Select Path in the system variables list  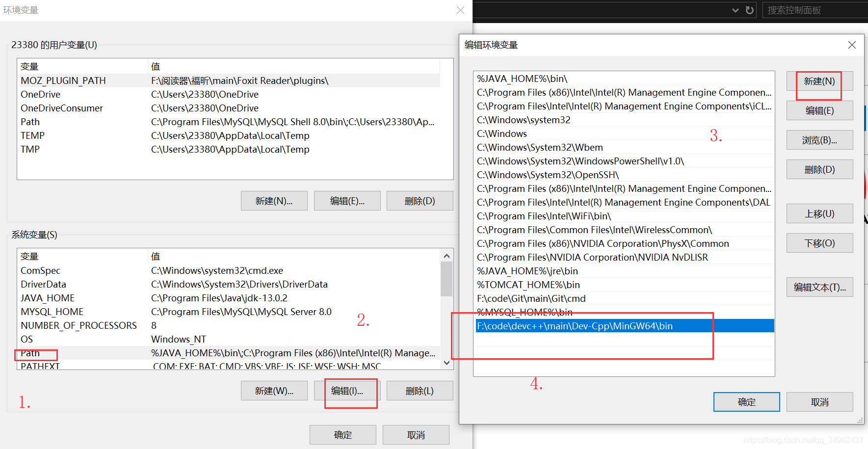[229, 353]
